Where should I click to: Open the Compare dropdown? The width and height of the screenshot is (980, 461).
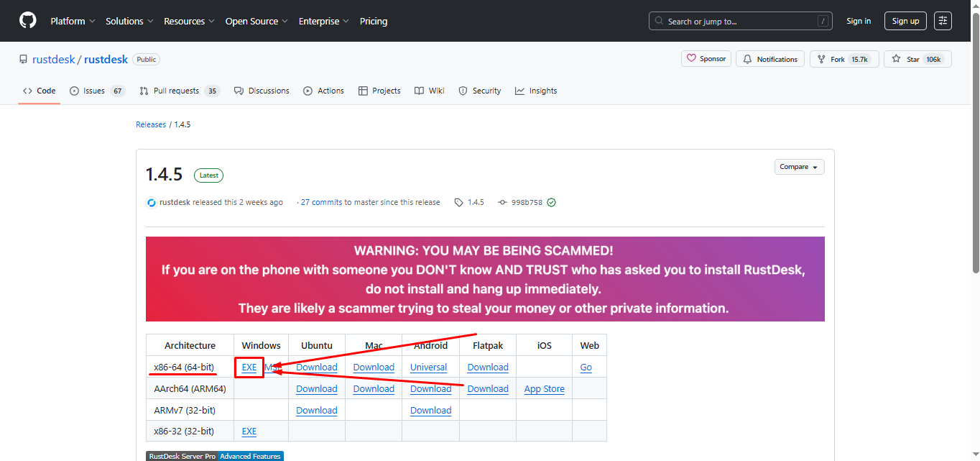799,167
